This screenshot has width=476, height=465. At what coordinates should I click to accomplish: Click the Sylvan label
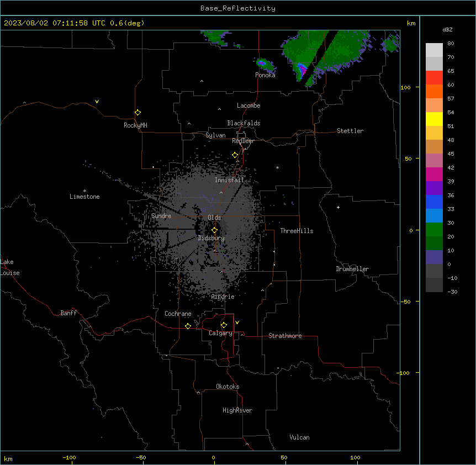pos(215,135)
